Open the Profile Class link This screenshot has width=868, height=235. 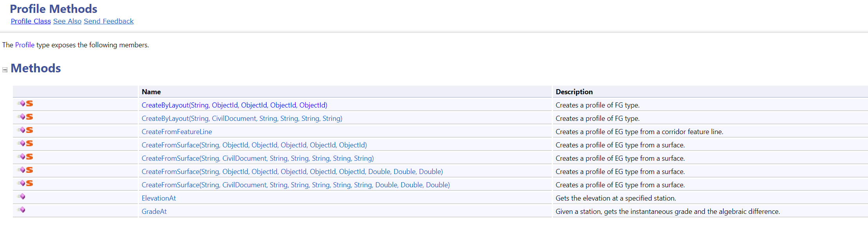(x=31, y=21)
